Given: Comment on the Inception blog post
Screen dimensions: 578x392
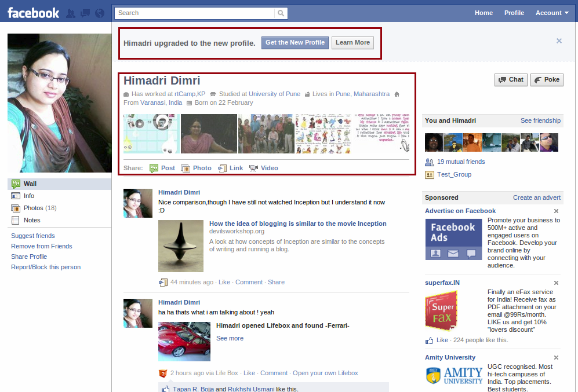Looking at the screenshot, I should (x=249, y=283).
